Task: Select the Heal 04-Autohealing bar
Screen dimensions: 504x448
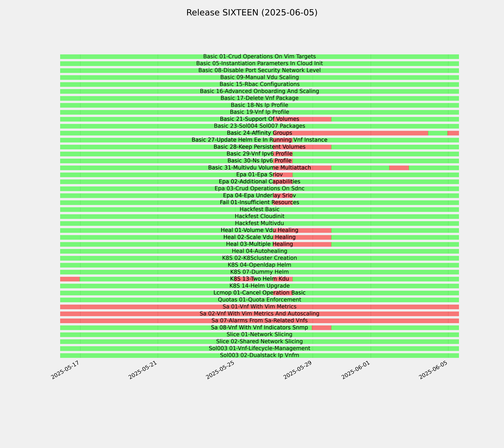Action: [259, 251]
